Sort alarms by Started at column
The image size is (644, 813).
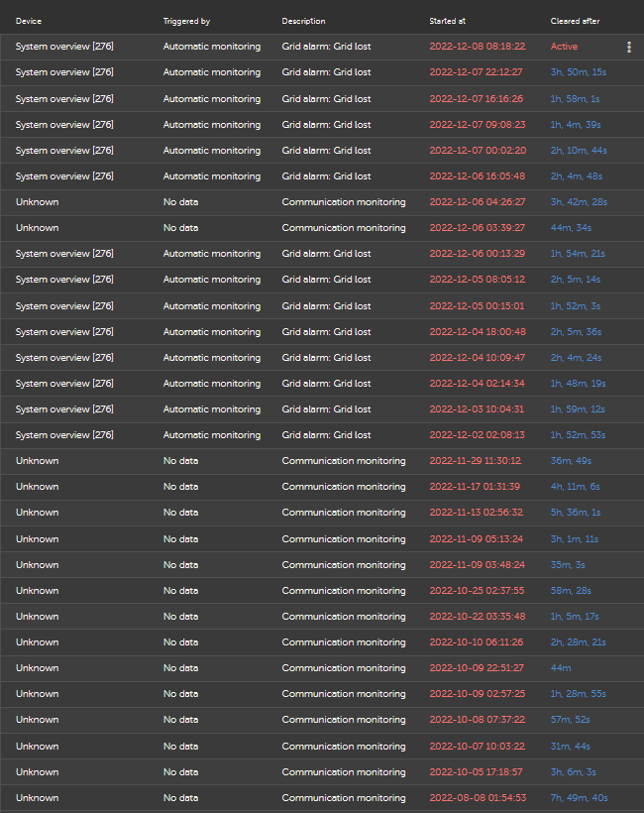click(448, 21)
